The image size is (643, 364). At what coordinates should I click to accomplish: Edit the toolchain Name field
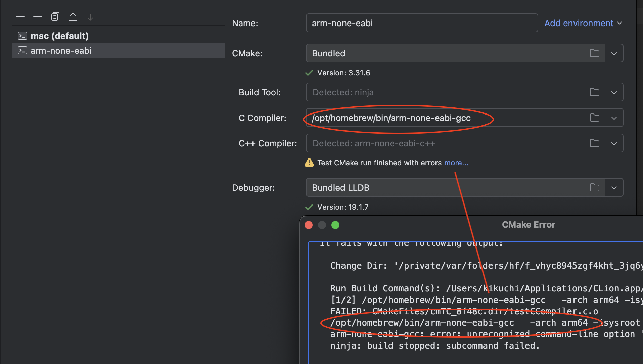click(422, 23)
